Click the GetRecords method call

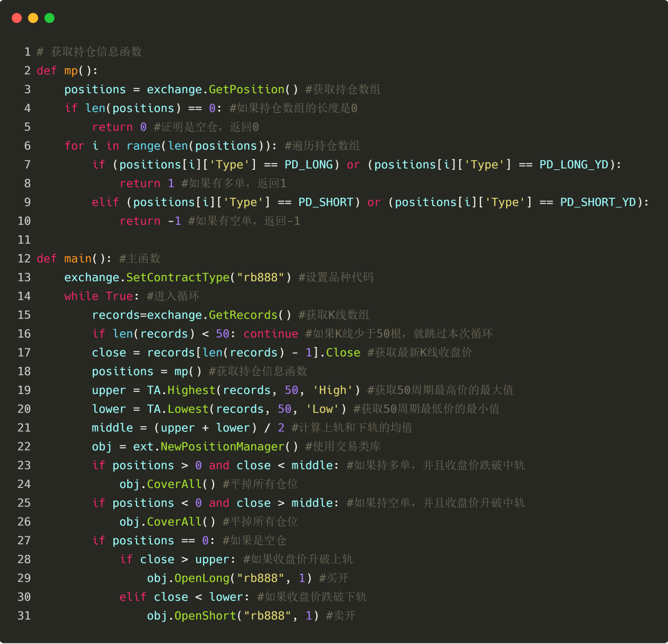[243, 315]
